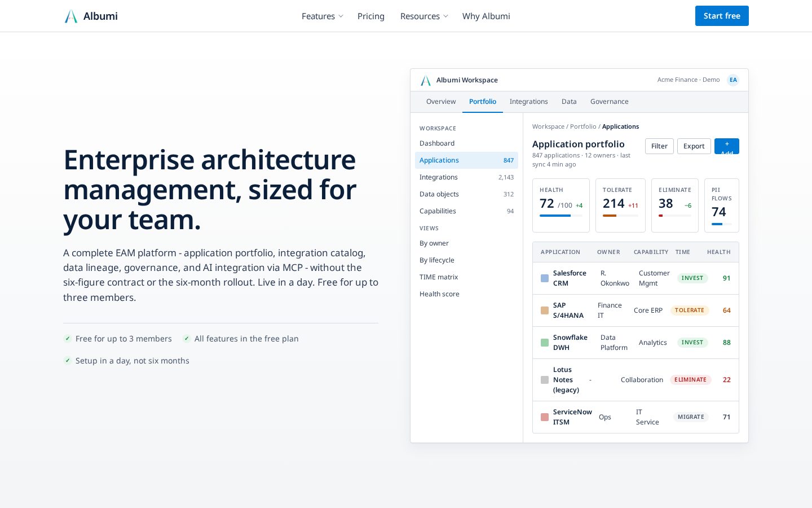Click the ServiceNow ITSM application name
Screen dimensions: 812x508
point(572,417)
